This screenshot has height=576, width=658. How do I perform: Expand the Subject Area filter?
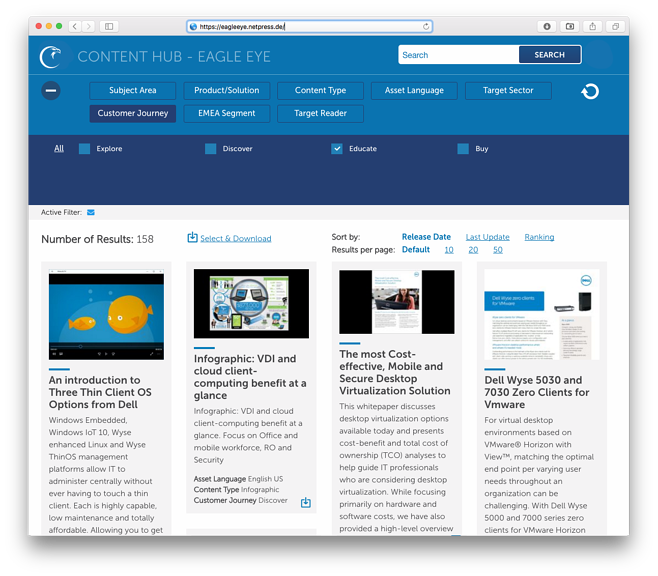point(133,91)
